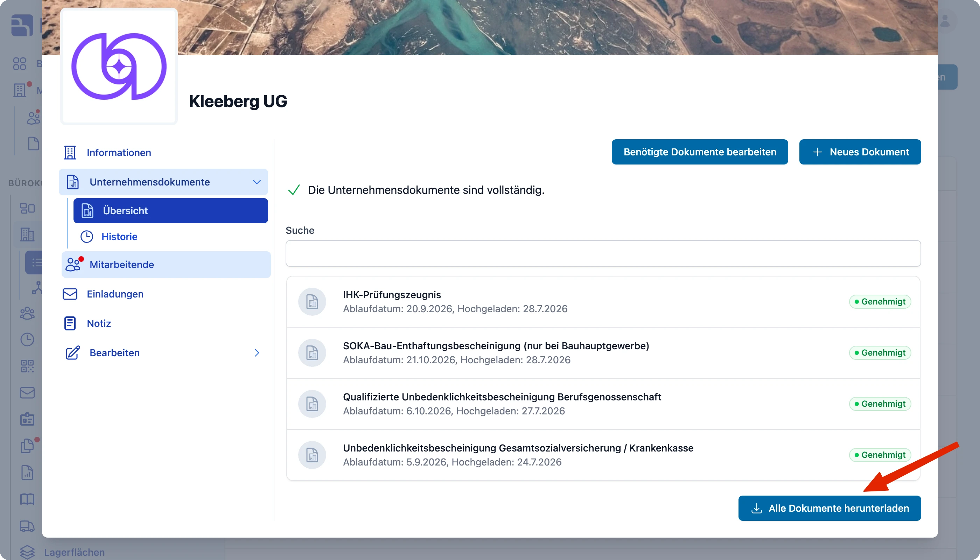Image resolution: width=980 pixels, height=560 pixels.
Task: Click the Kleeberg UG company name
Action: coord(238,101)
